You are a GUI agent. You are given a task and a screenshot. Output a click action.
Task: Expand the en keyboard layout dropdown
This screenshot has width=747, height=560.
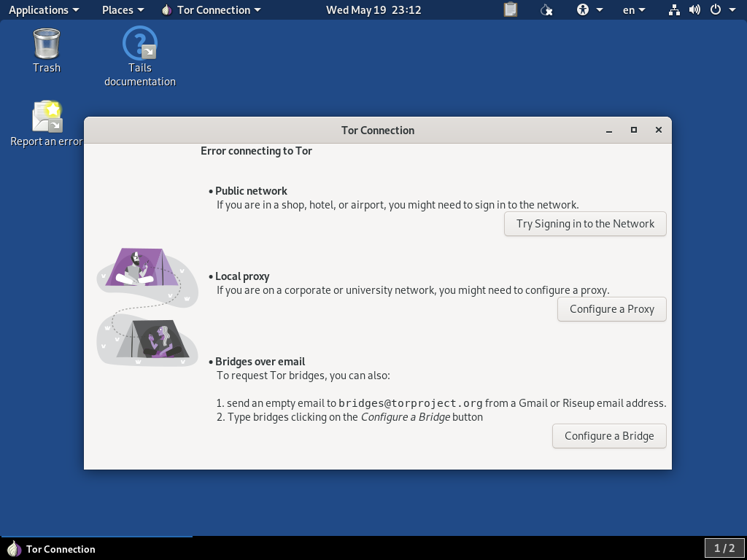point(634,9)
